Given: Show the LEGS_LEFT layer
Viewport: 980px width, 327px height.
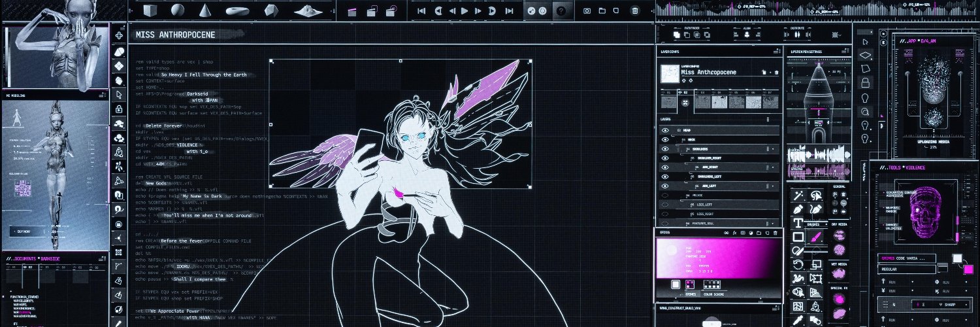Looking at the screenshot, I should 665,205.
